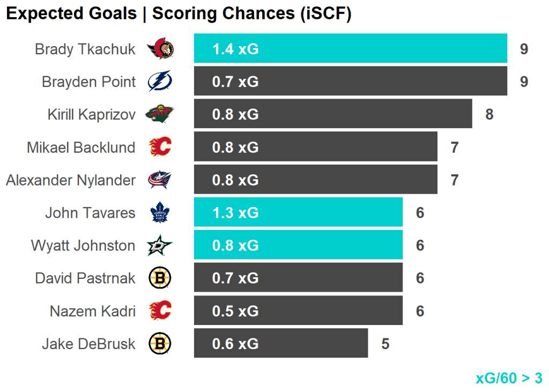This screenshot has width=549, height=392.
Task: Click Boston Bruins logo beside David Pastrnak
Action: tap(160, 278)
